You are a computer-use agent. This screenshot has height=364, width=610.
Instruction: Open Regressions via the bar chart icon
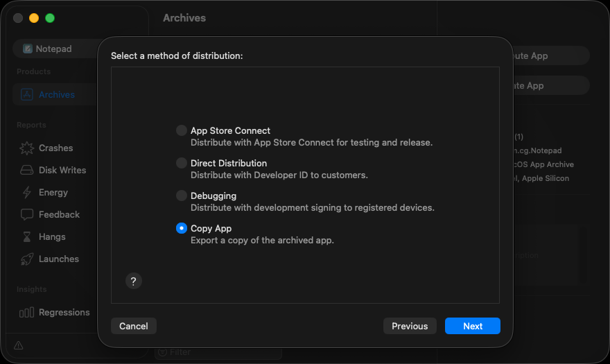[x=27, y=312]
